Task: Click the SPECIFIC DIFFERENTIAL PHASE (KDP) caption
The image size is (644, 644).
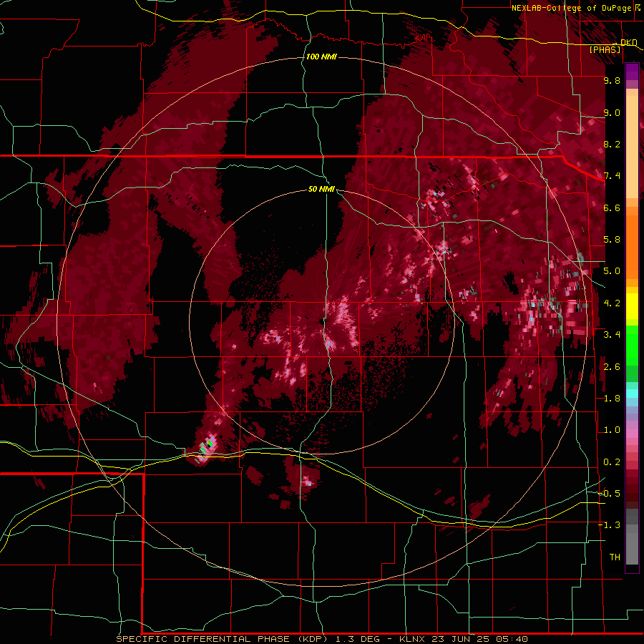Action: 223,639
